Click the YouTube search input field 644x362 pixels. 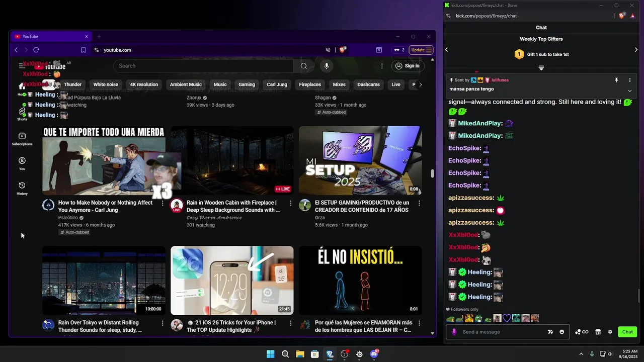203,66
